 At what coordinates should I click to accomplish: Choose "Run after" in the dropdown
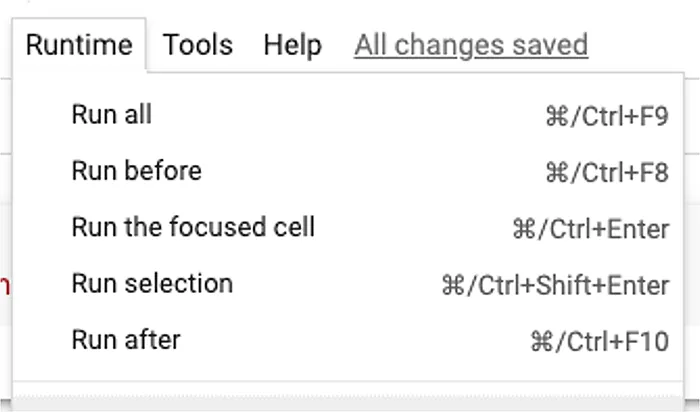coord(126,339)
